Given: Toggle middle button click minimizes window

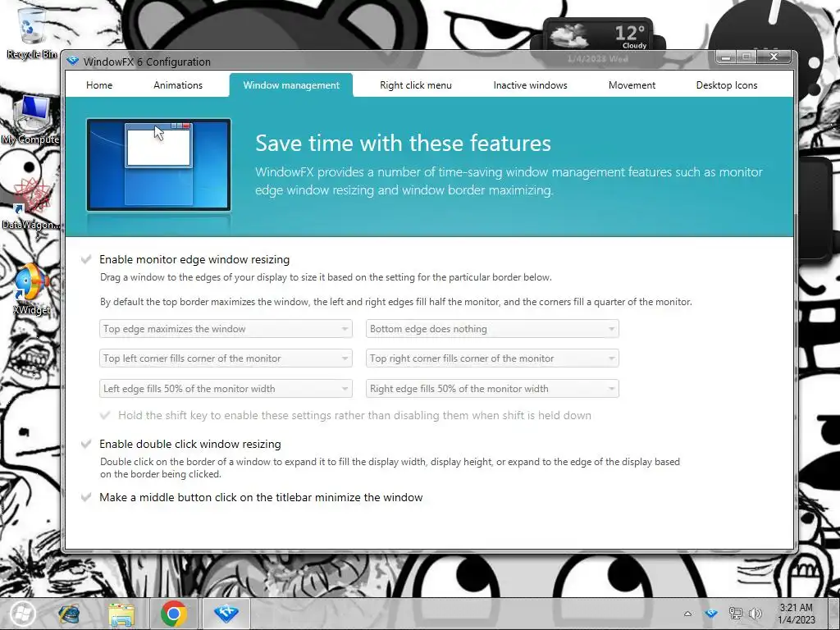Looking at the screenshot, I should click(86, 498).
